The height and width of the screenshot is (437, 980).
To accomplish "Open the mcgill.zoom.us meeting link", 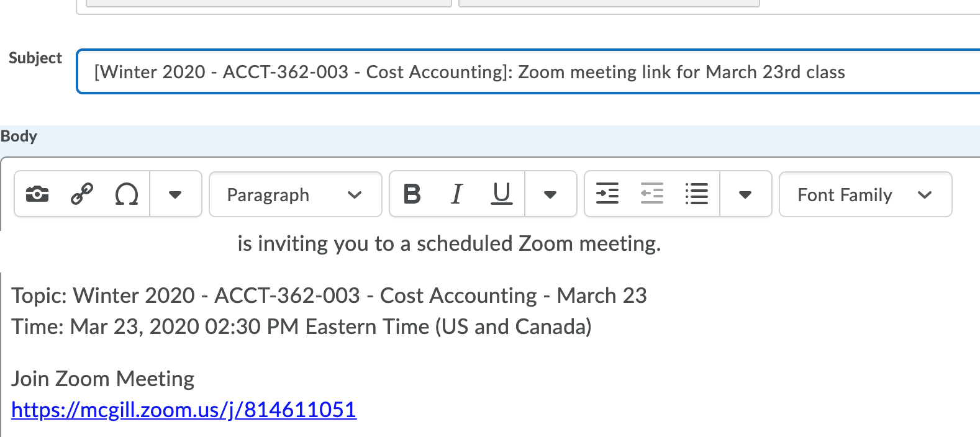I will click(x=184, y=410).
